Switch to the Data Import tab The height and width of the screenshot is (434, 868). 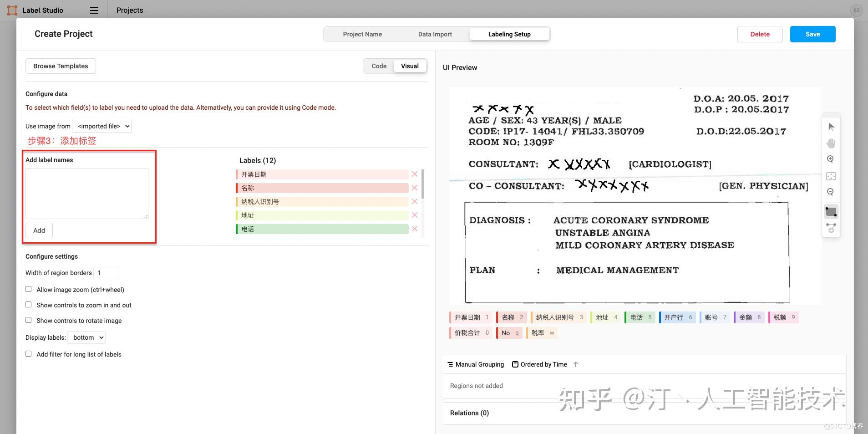tap(435, 34)
